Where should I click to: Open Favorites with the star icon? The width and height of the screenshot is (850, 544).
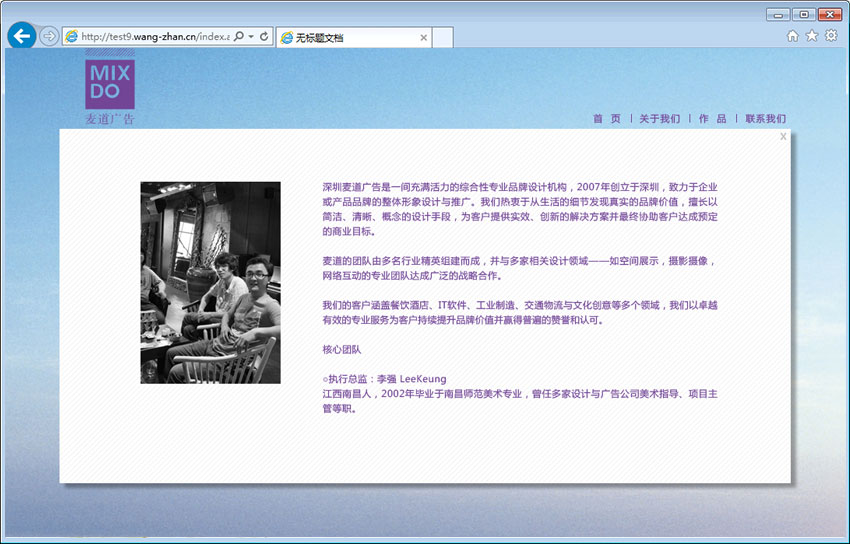pyautogui.click(x=812, y=36)
